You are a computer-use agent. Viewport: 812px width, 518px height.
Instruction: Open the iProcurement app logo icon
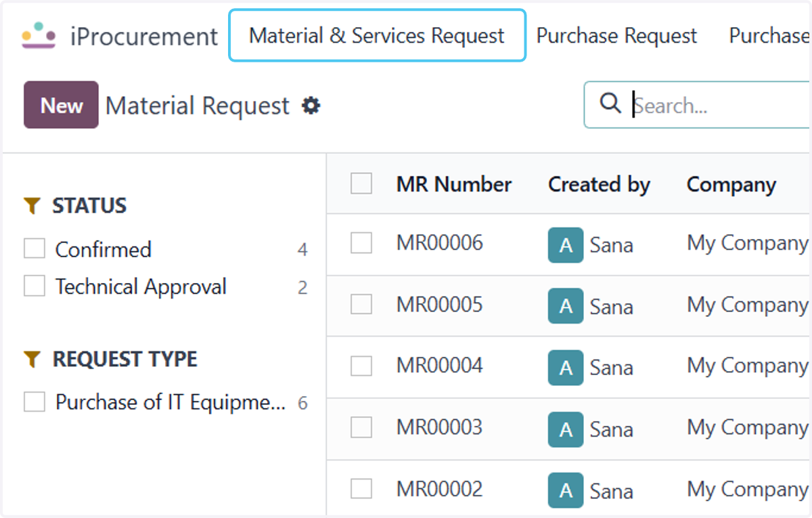(39, 35)
